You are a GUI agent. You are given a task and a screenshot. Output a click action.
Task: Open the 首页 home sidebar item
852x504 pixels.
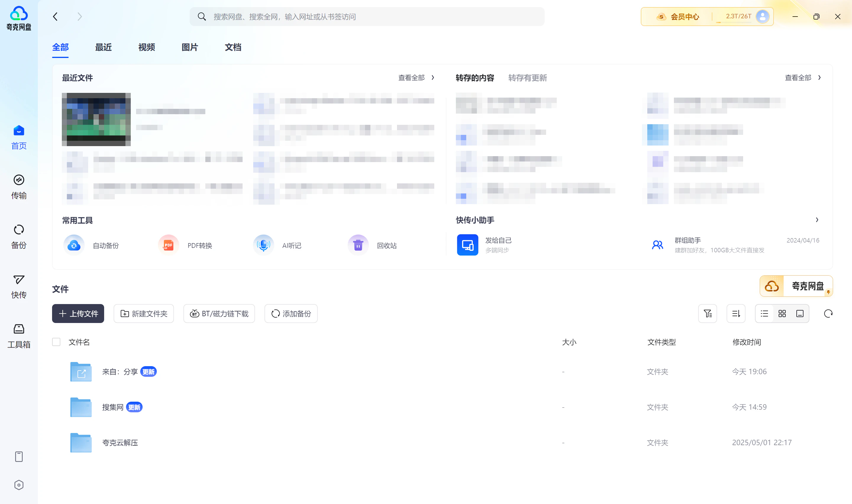19,138
